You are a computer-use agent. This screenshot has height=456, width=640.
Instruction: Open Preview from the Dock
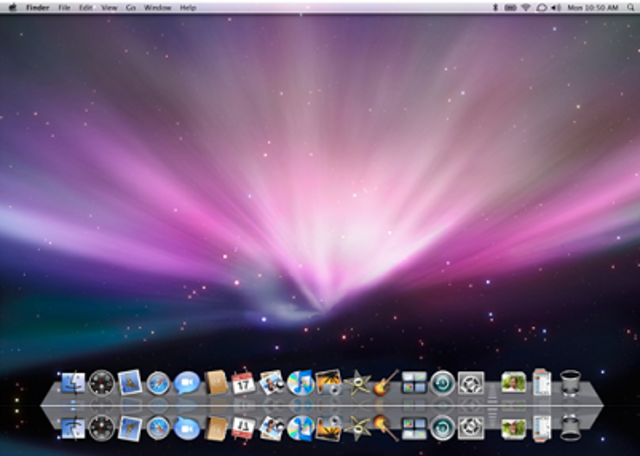(272, 383)
